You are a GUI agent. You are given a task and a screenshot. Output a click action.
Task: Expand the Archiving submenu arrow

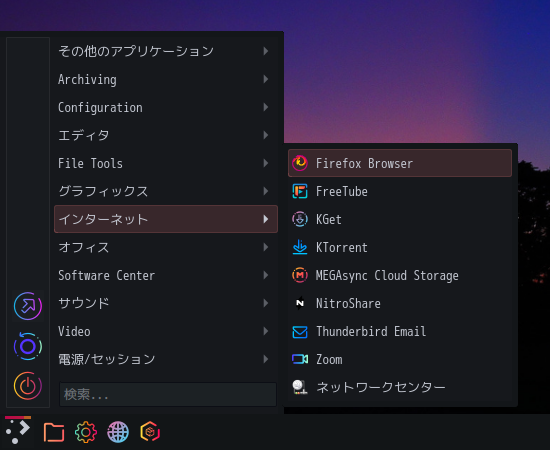266,79
